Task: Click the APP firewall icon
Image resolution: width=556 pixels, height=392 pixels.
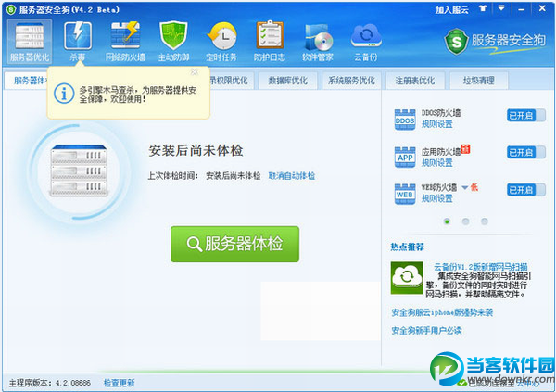Action: coord(405,157)
